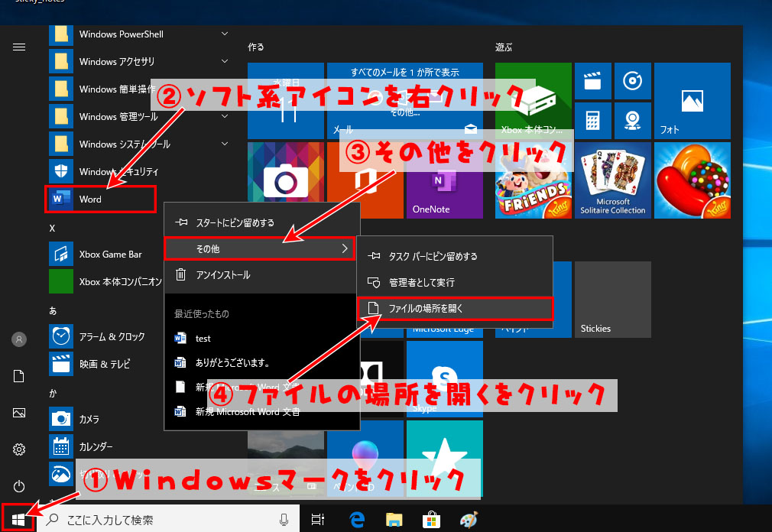Viewport: 772px width, 532px height.
Task: Expand the Windows アクセサリ folder
Action: point(225,61)
